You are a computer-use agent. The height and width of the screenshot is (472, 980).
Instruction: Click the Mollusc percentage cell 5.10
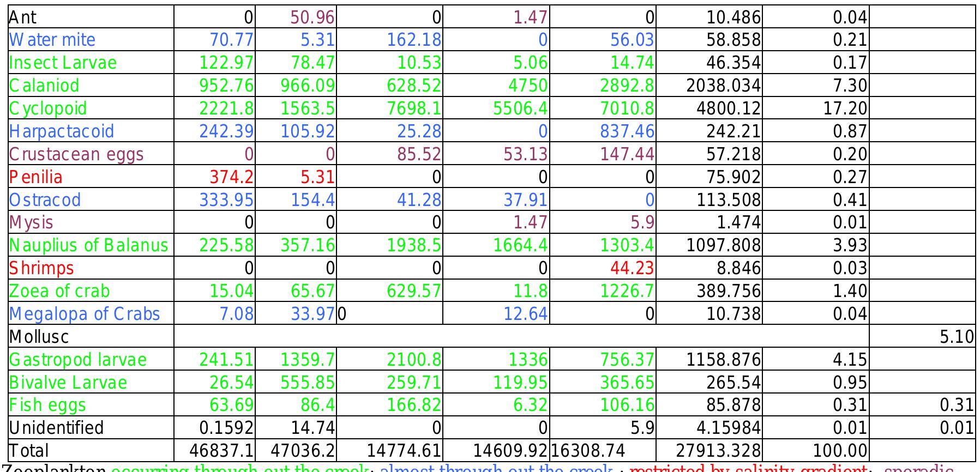click(x=957, y=337)
